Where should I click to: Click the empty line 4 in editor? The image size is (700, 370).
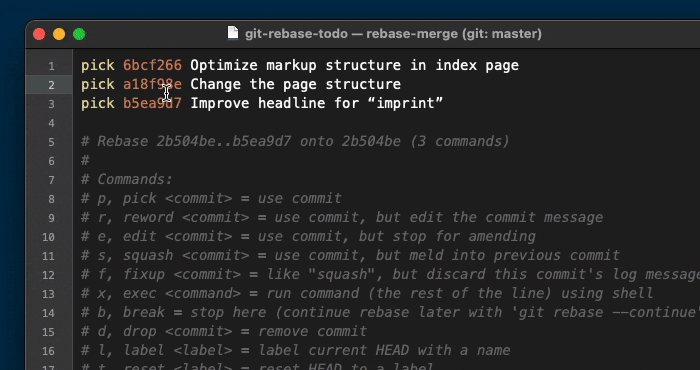click(x=386, y=122)
